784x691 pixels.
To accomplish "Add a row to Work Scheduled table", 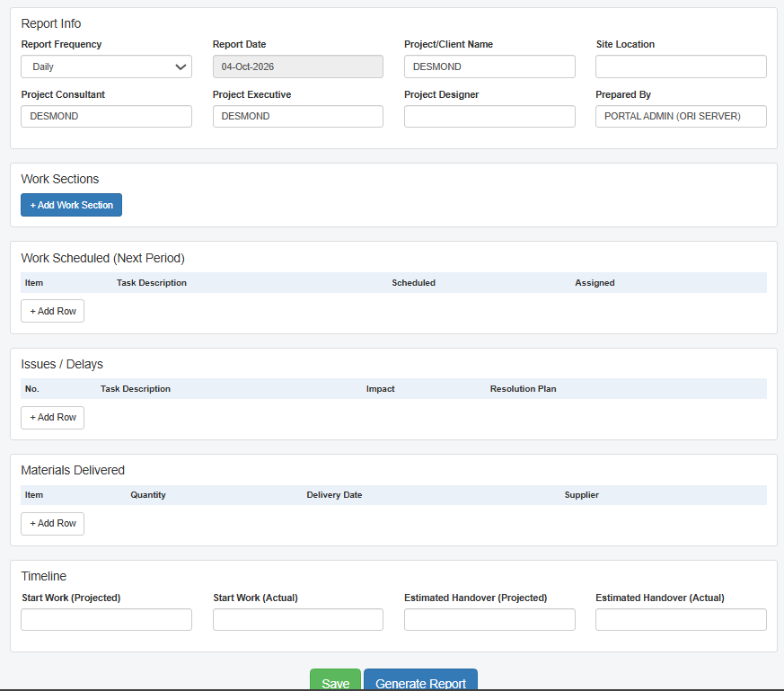I will coord(52,311).
